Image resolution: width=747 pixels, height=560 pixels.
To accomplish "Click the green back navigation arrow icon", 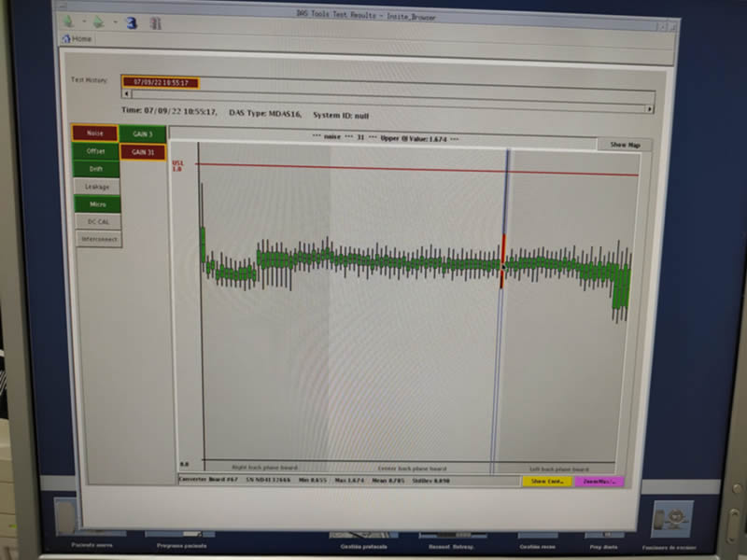I will coord(68,22).
